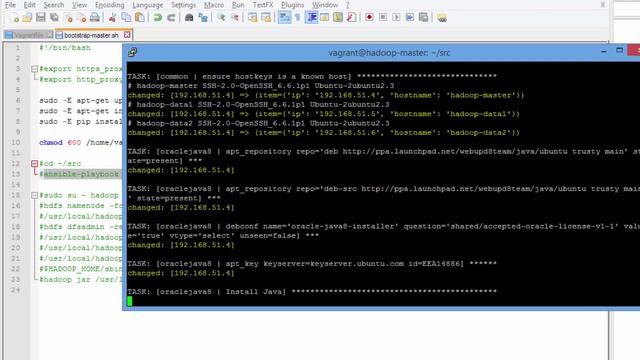Undo the last edit with the green arrow
Image resolution: width=640 pixels, height=360 pixels.
point(158,18)
